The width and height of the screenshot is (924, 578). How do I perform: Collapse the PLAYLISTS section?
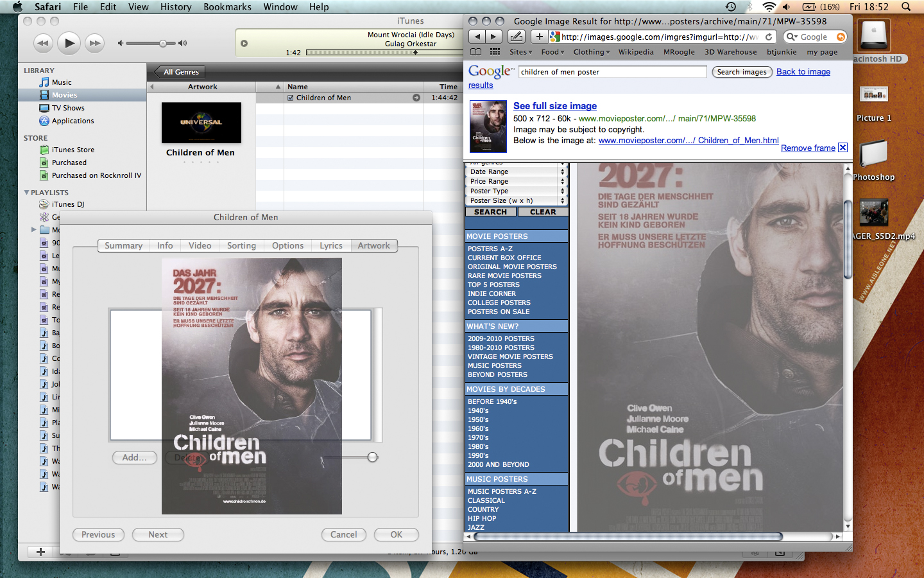tap(26, 193)
